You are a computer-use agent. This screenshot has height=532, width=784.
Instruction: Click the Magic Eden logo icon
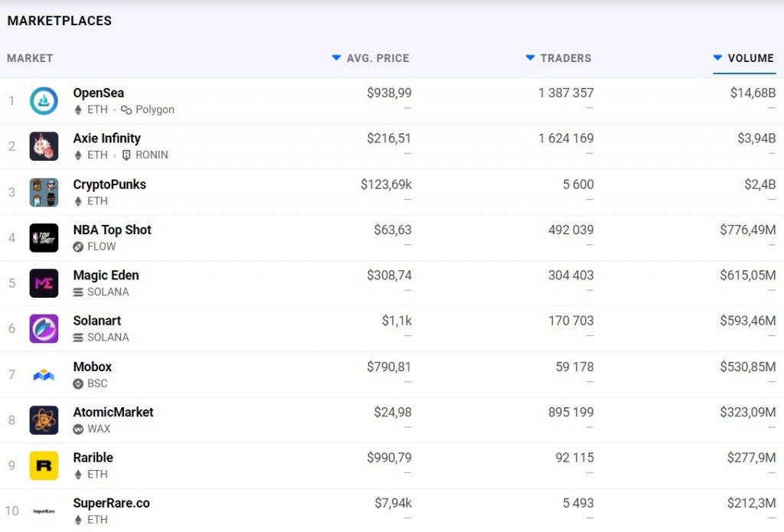44,283
